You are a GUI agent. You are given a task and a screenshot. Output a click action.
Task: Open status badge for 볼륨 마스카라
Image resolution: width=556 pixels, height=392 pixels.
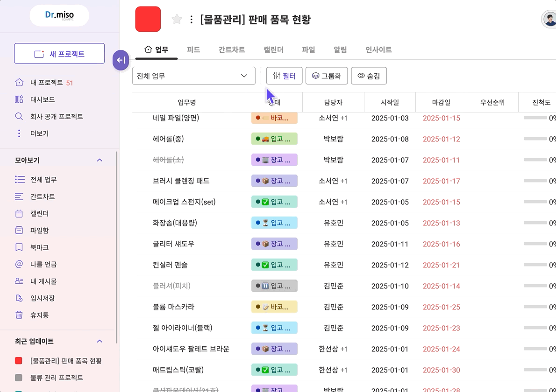pos(274,307)
